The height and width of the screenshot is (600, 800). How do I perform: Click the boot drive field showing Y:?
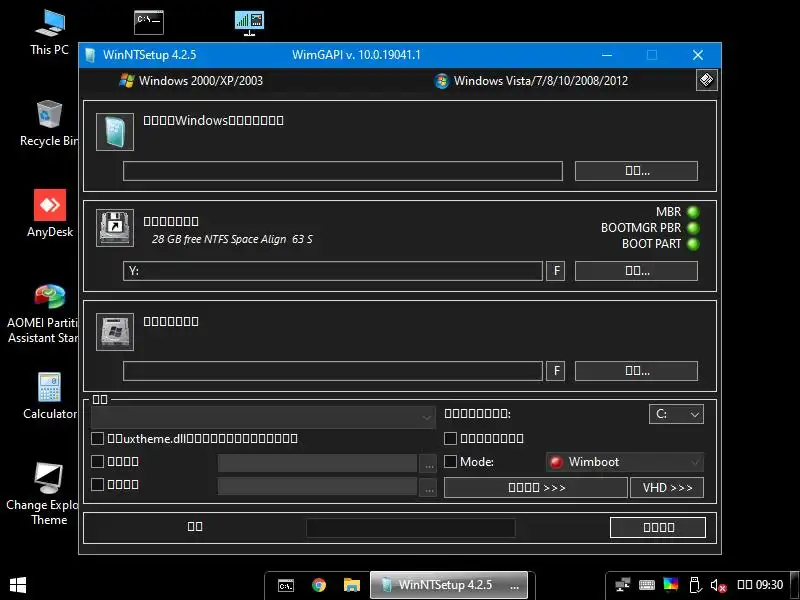333,271
